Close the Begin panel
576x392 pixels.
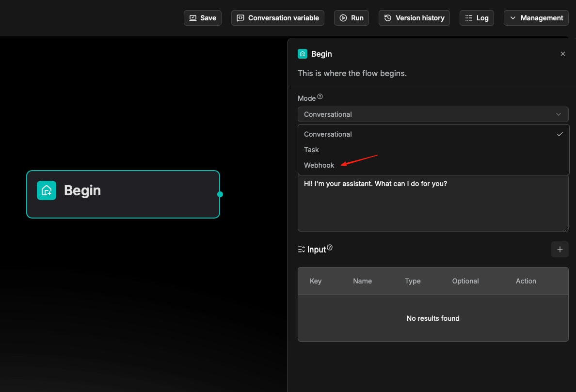click(x=562, y=54)
